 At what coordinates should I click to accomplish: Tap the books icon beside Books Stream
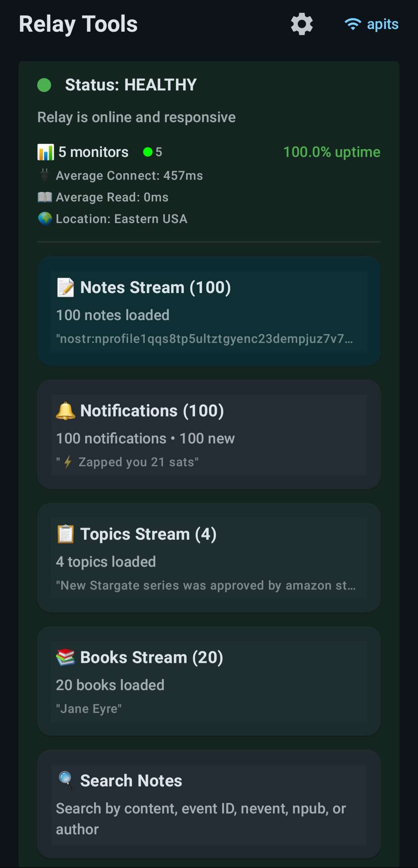click(65, 657)
